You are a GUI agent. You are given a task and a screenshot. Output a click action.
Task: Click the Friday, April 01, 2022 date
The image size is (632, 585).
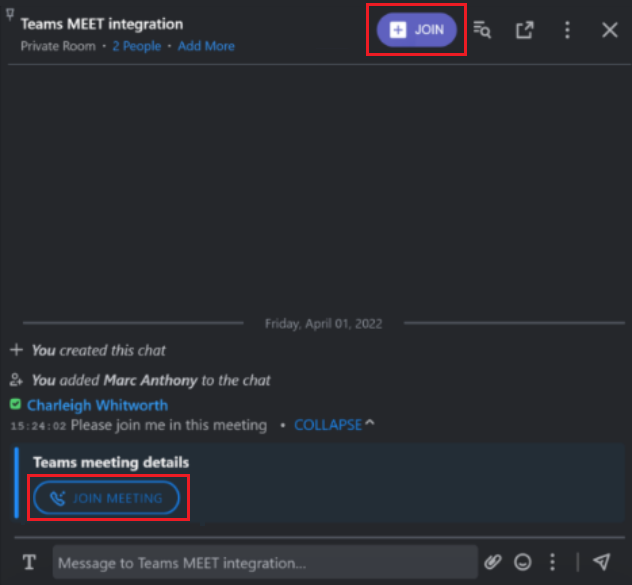coord(323,324)
